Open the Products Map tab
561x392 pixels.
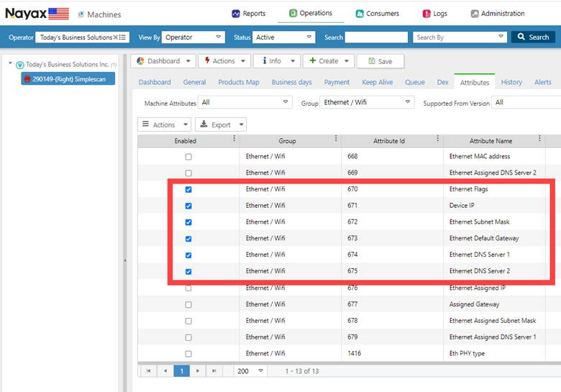coord(238,83)
